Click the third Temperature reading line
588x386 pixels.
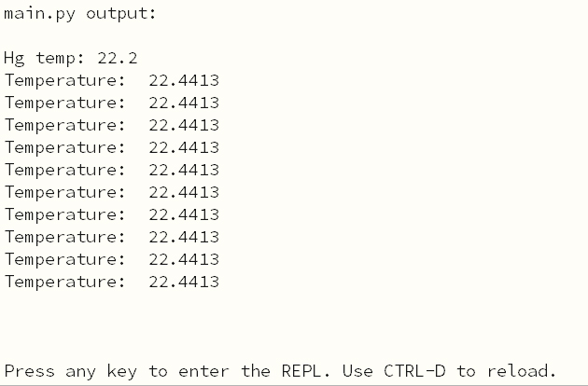point(112,125)
